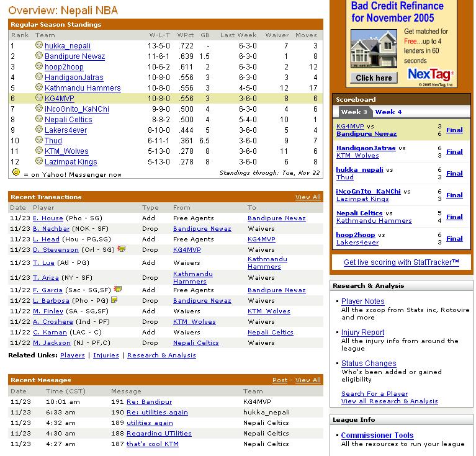Open the Kathmandu Hammers team in standings
The image size is (476, 456).
pos(74,87)
